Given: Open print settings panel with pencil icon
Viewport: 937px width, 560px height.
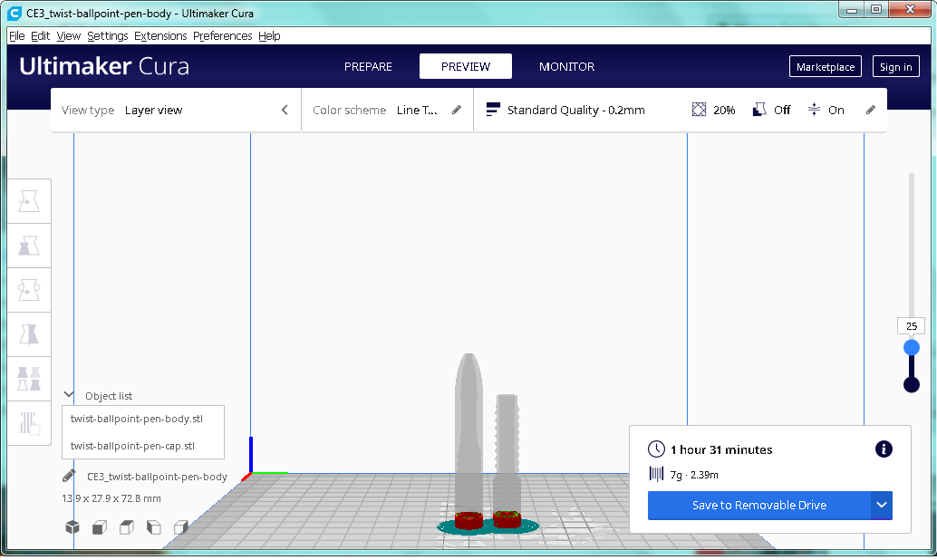Looking at the screenshot, I should click(x=871, y=110).
